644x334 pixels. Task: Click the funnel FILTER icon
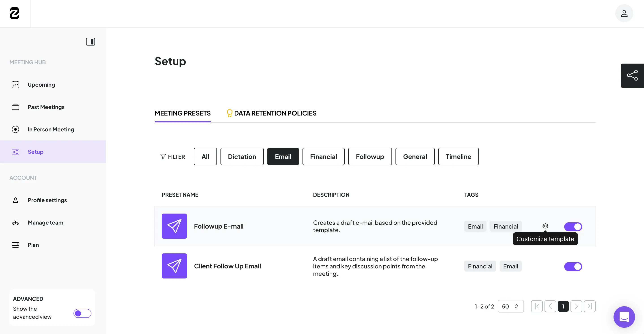tap(163, 157)
